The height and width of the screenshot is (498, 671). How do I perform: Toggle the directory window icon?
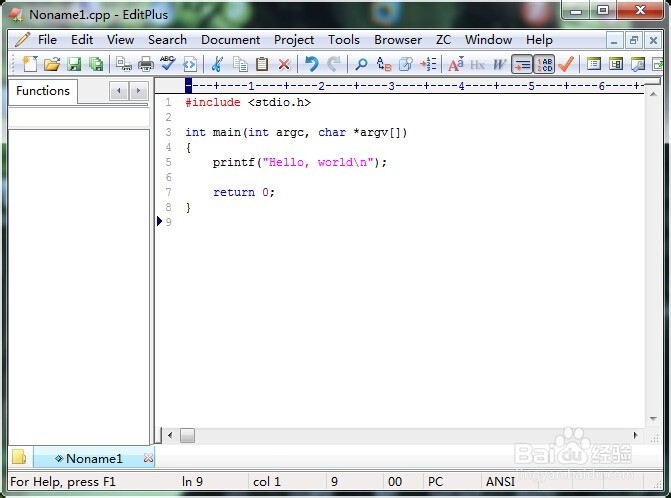click(x=594, y=64)
